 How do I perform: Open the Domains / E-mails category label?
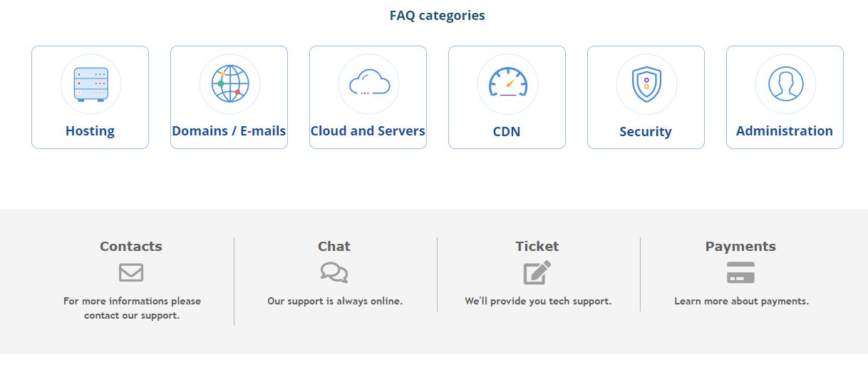[x=229, y=131]
